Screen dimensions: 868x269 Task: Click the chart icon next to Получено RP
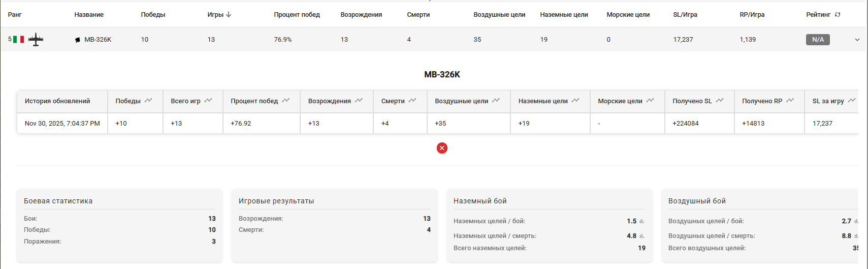click(790, 101)
